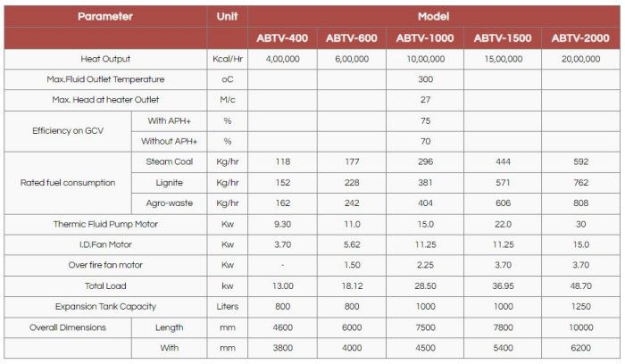The width and height of the screenshot is (625, 364).
Task: Click the Thermic Fluid Pump Motor label
Action: coord(105,224)
